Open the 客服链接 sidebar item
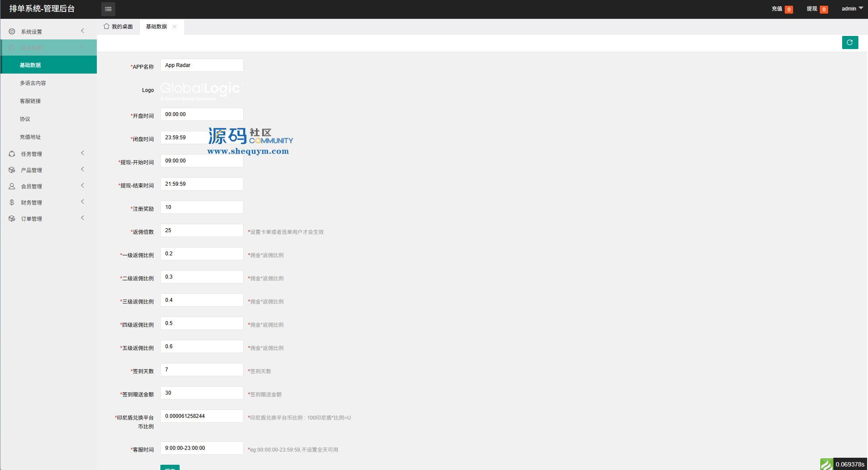The image size is (868, 470). point(30,101)
